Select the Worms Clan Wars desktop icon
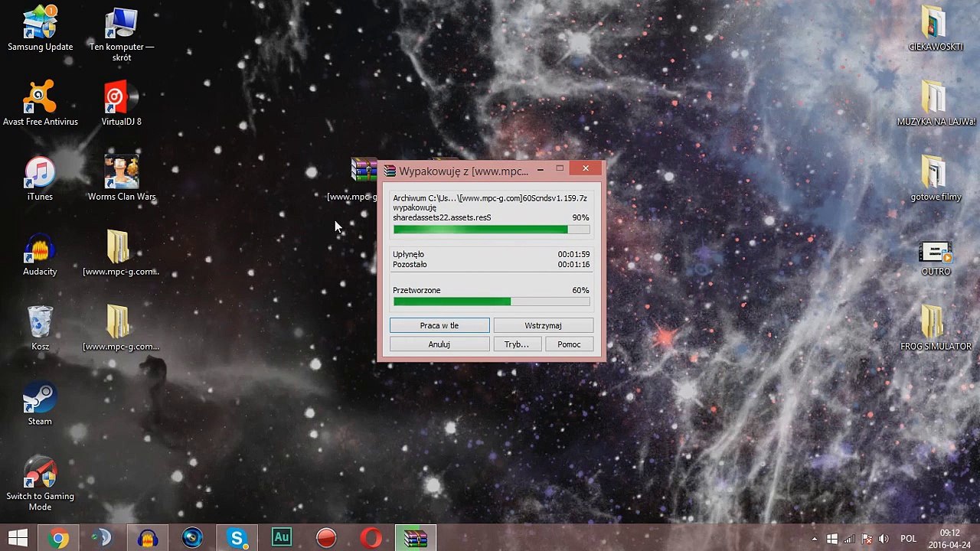 tap(121, 179)
